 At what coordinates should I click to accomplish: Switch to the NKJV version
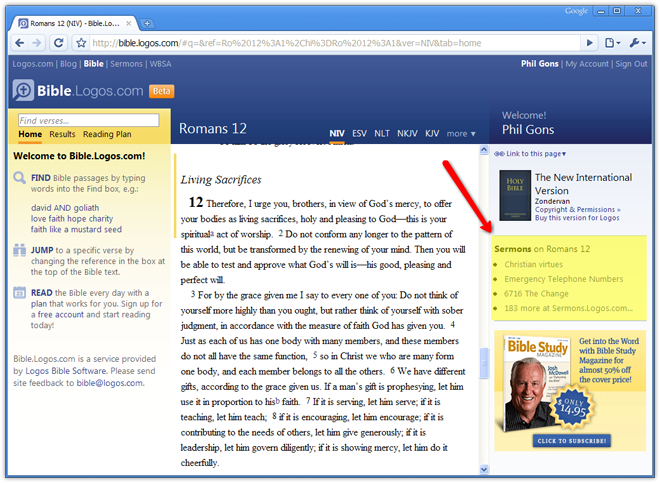[407, 133]
